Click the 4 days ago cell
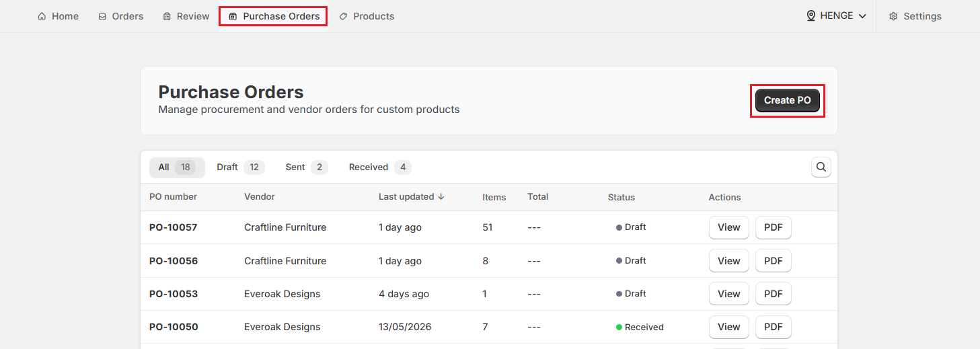The height and width of the screenshot is (349, 980). pyautogui.click(x=404, y=294)
